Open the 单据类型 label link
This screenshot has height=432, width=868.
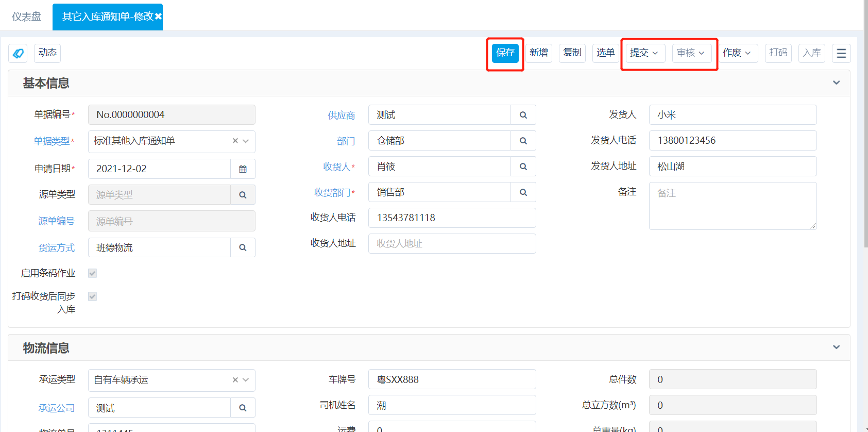coord(52,141)
